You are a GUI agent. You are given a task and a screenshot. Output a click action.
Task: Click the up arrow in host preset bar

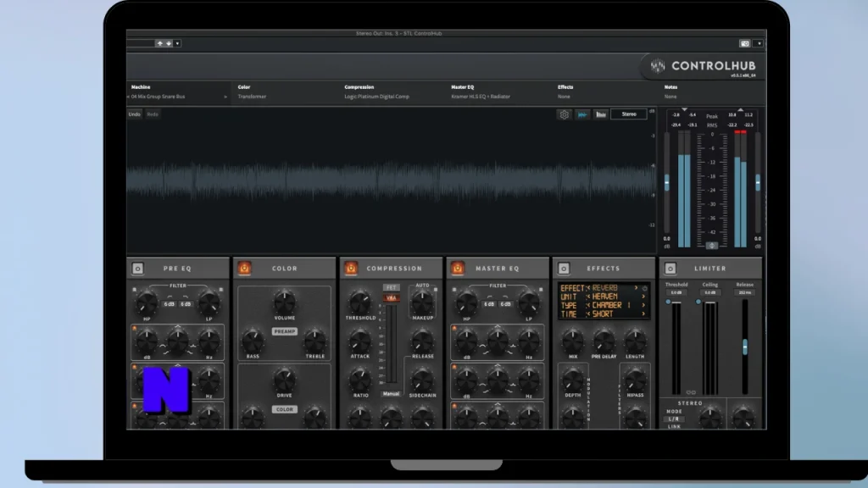click(160, 43)
